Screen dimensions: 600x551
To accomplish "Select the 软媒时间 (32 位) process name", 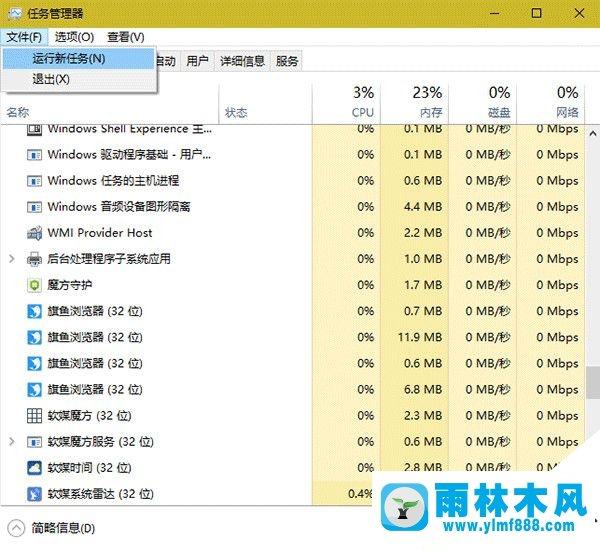I will click(90, 468).
